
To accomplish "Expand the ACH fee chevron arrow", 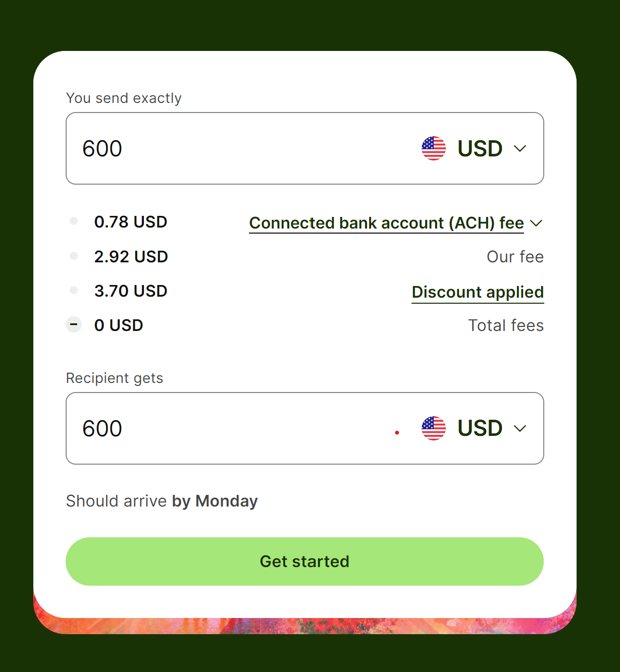I will click(537, 223).
